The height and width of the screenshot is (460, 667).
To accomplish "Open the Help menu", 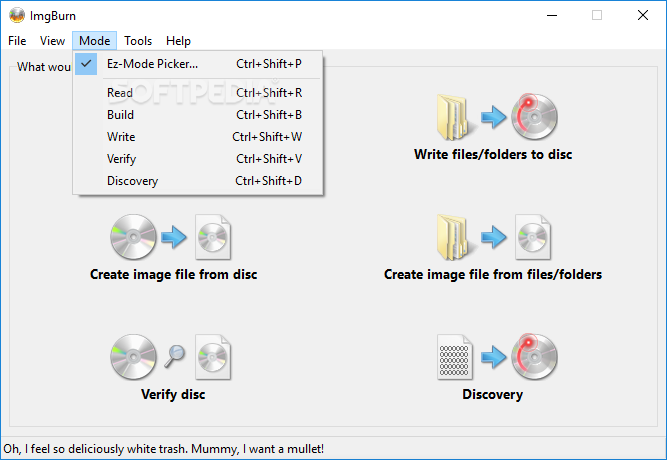I will click(x=178, y=41).
